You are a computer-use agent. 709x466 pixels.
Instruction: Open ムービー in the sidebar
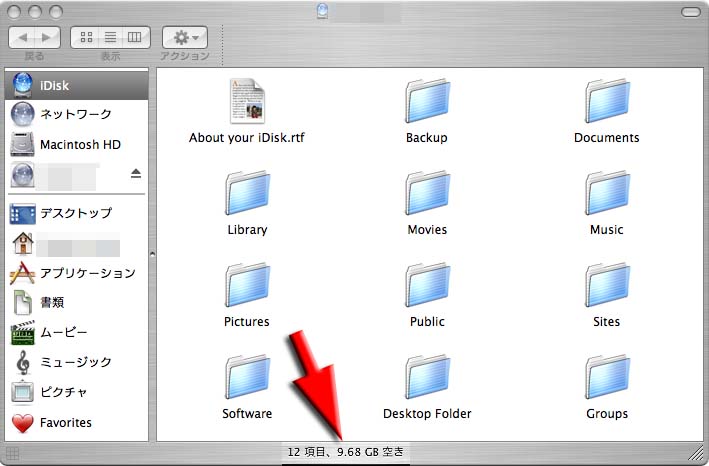[x=76, y=332]
